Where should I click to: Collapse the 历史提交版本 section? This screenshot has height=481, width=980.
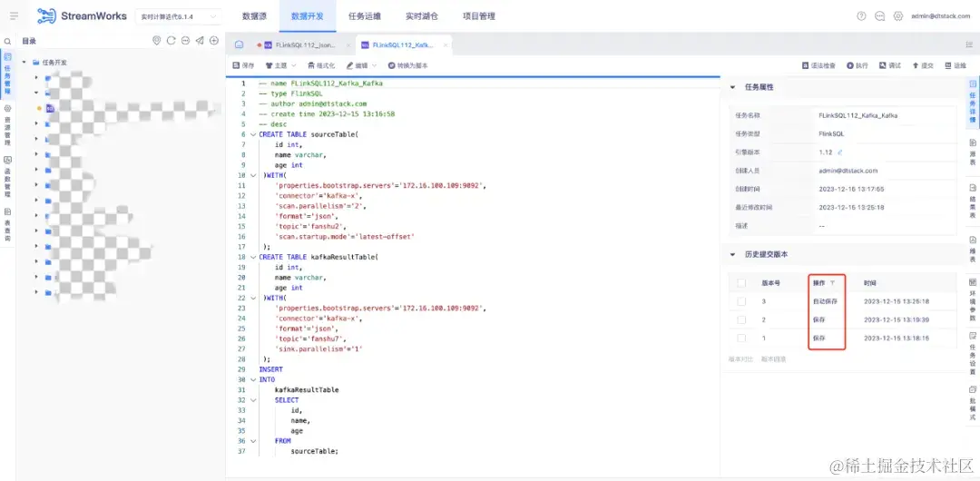(732, 255)
